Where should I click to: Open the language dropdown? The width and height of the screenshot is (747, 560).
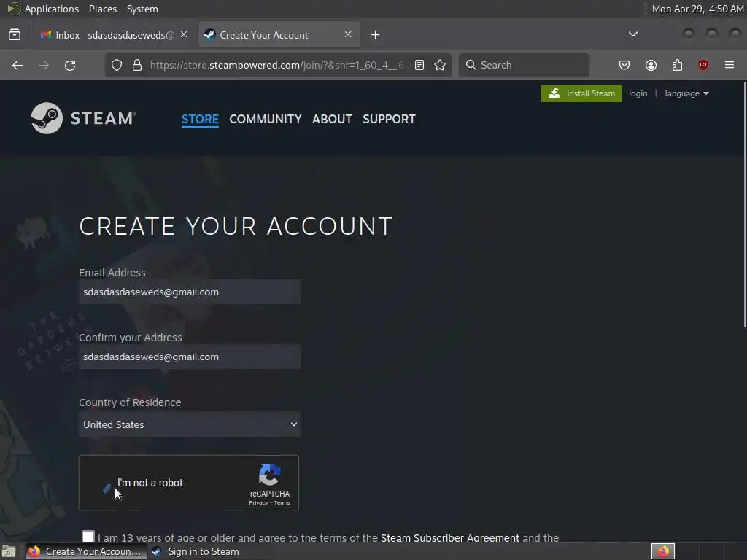pos(686,93)
